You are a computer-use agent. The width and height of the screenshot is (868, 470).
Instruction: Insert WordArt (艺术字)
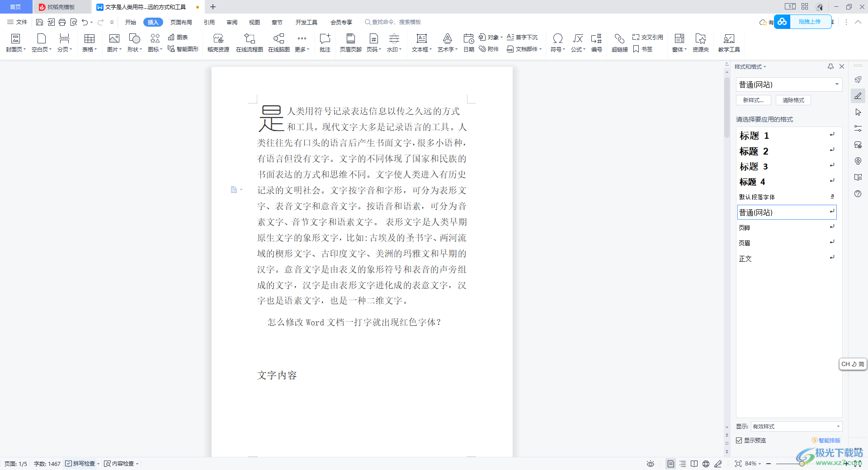pos(447,43)
